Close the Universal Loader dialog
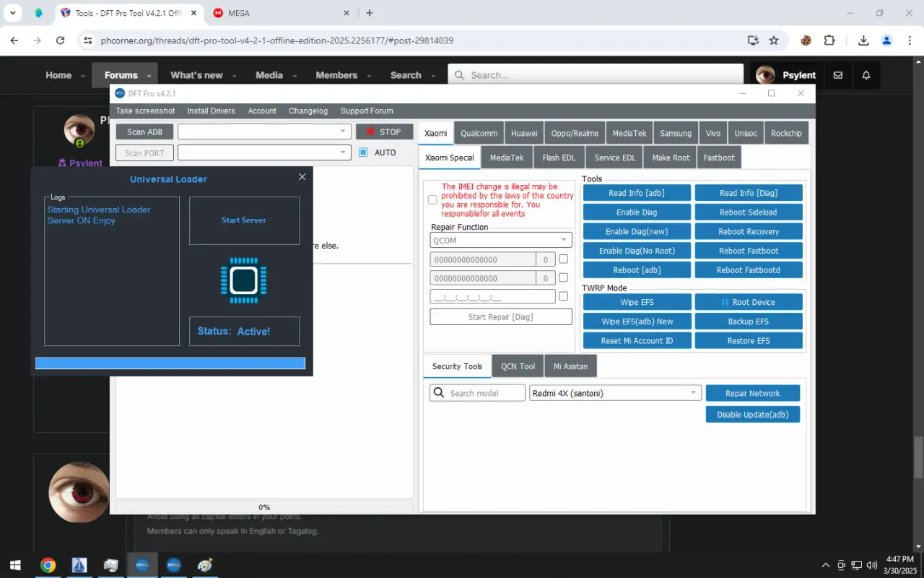 [x=302, y=177]
